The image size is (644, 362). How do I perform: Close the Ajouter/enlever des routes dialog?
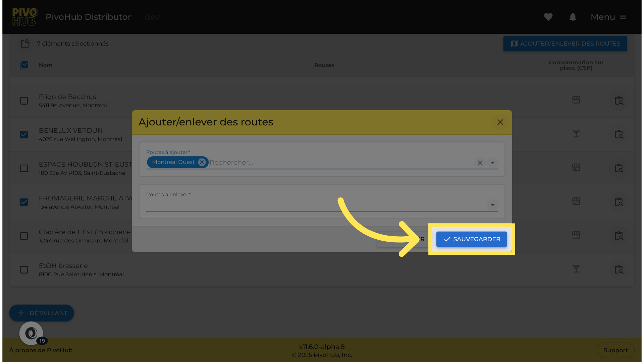point(500,122)
